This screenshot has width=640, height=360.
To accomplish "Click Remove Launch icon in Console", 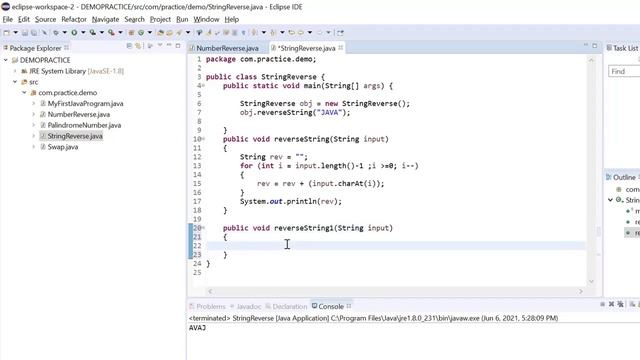I will tap(611, 304).
